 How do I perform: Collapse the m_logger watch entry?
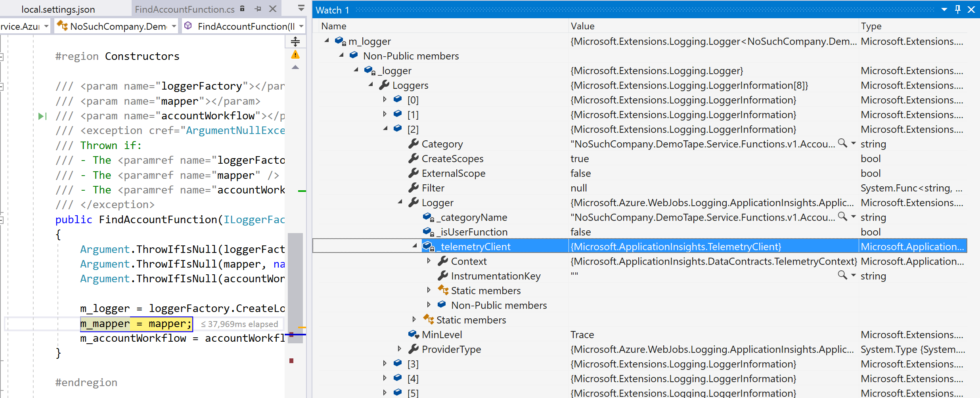[327, 40]
